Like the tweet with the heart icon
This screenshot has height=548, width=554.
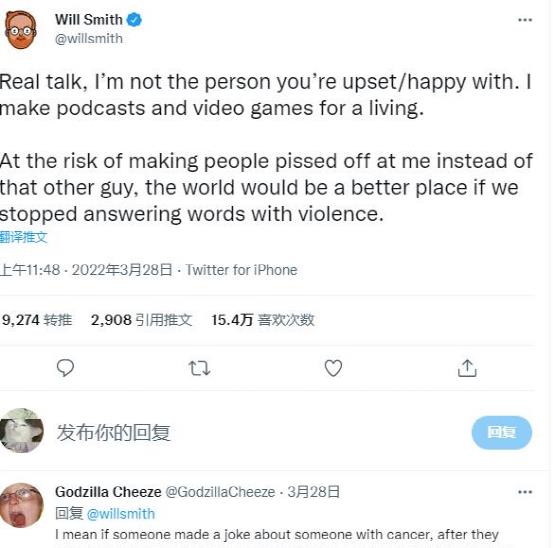[333, 368]
